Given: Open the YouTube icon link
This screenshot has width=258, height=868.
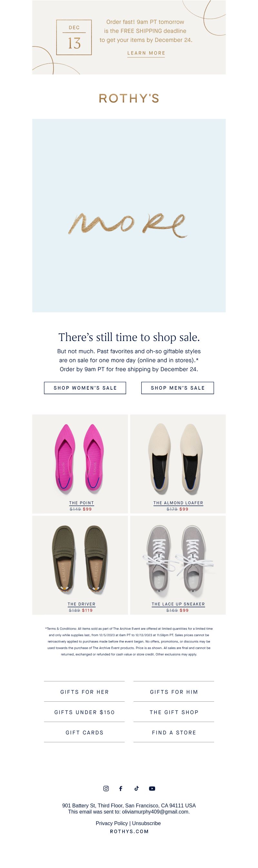Looking at the screenshot, I should pos(152,788).
